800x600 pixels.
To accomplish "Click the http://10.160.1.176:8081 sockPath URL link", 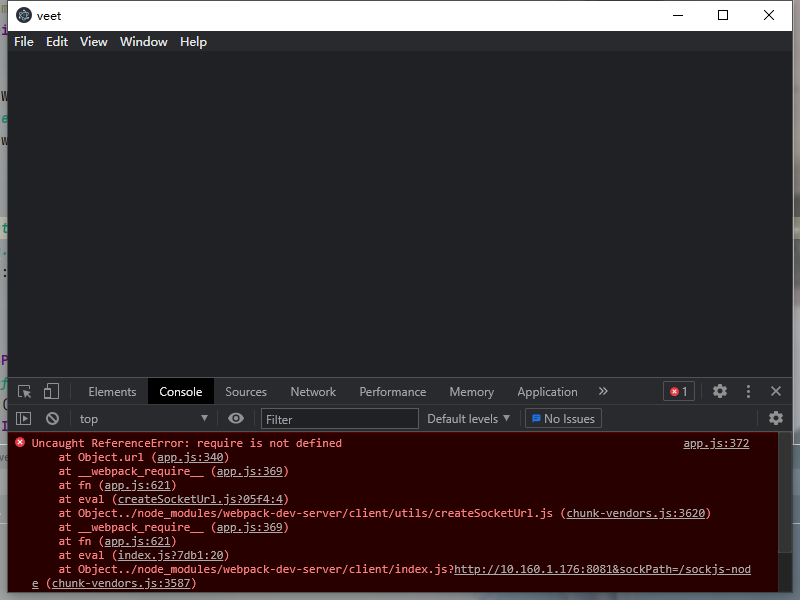I will click(602, 569).
